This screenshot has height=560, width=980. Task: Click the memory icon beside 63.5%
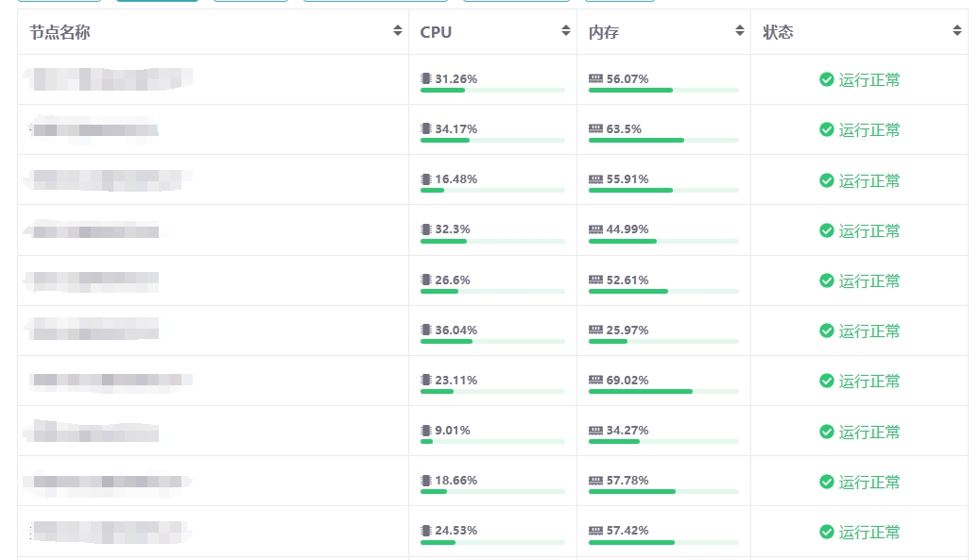pyautogui.click(x=595, y=129)
